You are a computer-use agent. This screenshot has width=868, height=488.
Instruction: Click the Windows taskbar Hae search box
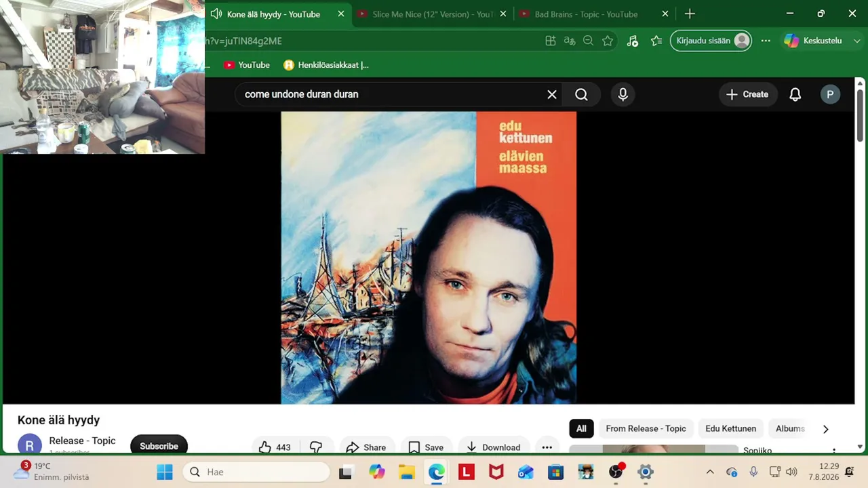pyautogui.click(x=256, y=472)
